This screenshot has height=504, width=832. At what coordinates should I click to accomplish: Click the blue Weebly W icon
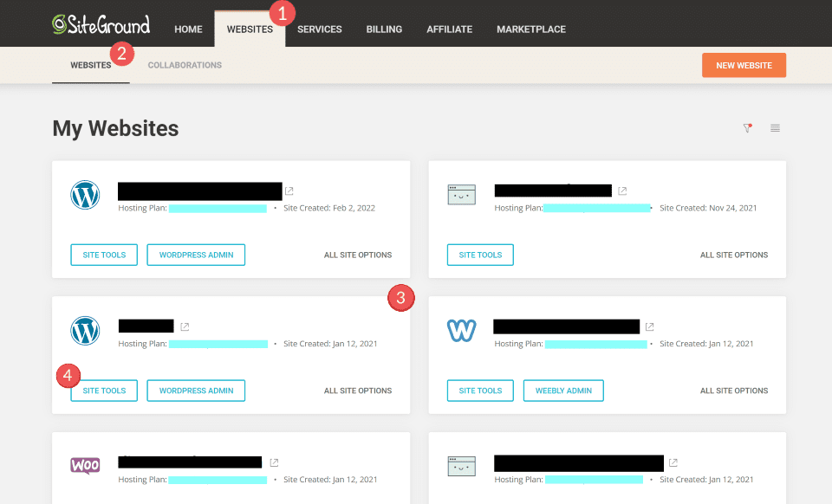pyautogui.click(x=461, y=330)
